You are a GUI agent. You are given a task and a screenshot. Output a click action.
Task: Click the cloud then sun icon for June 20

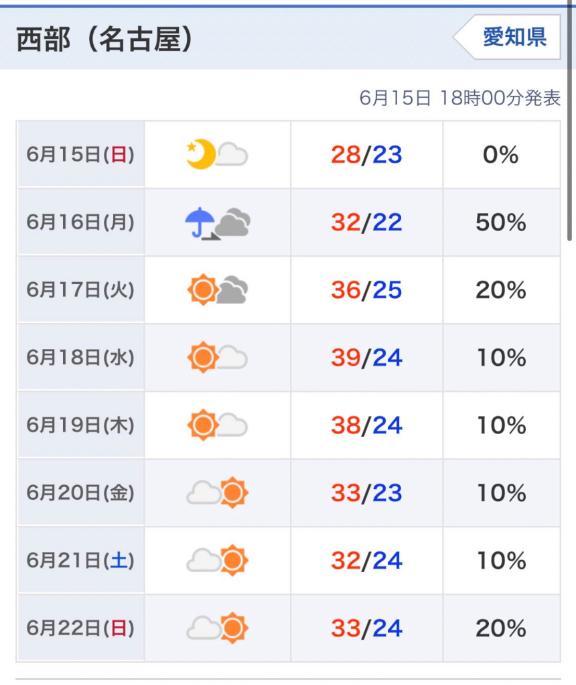click(x=217, y=493)
